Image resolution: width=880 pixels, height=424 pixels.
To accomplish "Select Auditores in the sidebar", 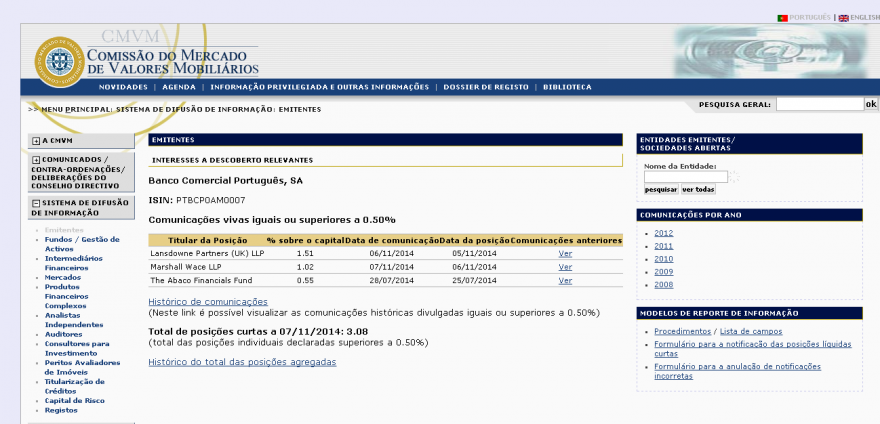I will [x=63, y=334].
